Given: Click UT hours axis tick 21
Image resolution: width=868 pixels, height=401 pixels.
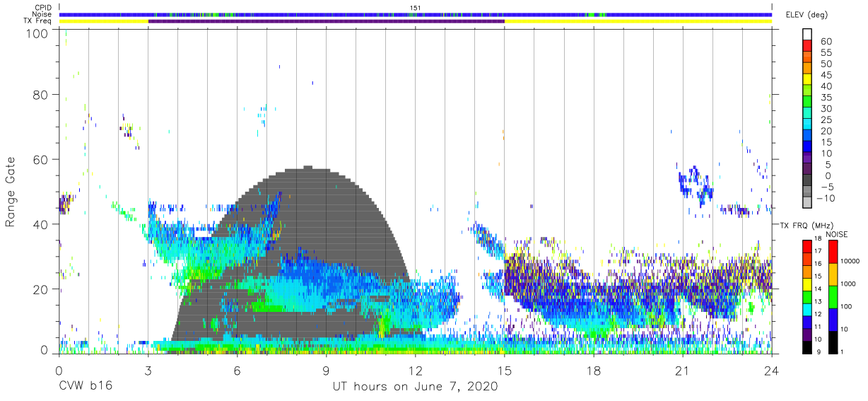Looking at the screenshot, I should coord(682,371).
